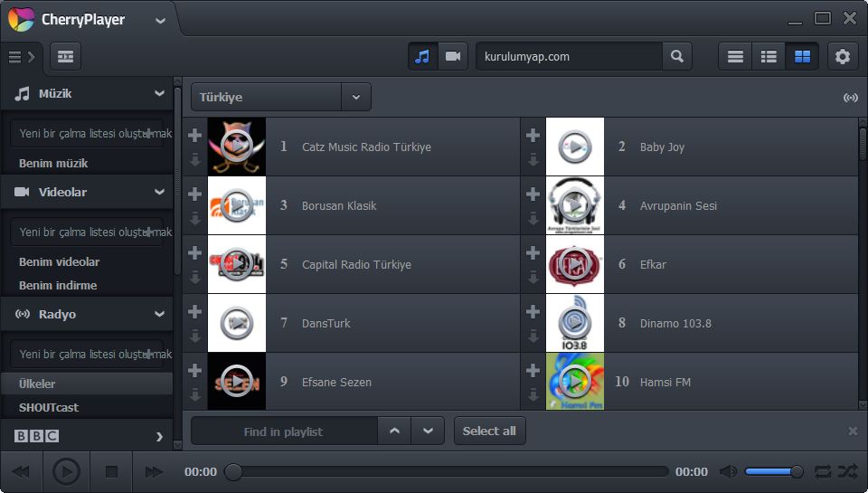This screenshot has height=493, width=868.
Task: Mute audio with the speaker icon
Action: 728,472
